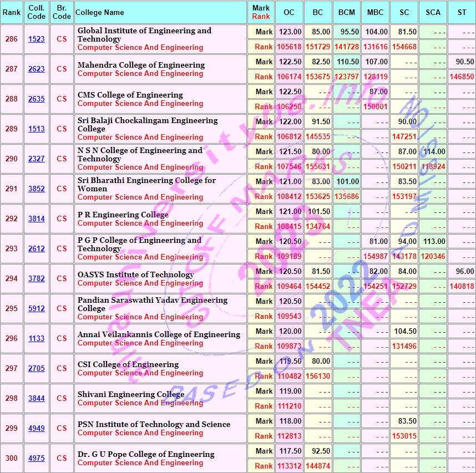The image size is (476, 473).
Task: Follow the 2327 college code link
Action: 37,159
